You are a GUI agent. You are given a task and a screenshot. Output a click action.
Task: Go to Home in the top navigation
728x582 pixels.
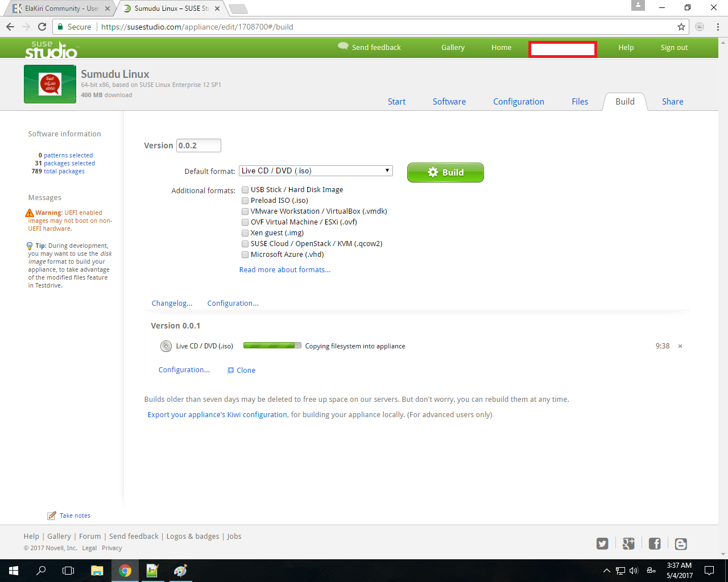click(502, 48)
